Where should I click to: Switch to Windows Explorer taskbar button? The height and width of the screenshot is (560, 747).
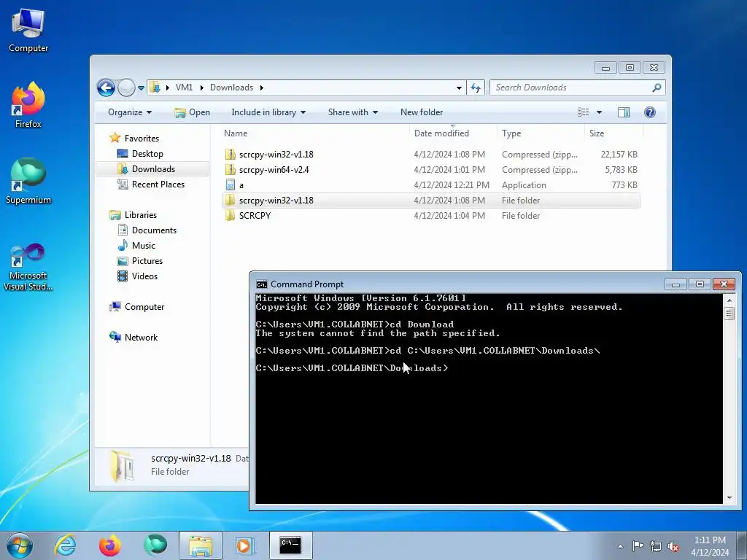click(201, 545)
